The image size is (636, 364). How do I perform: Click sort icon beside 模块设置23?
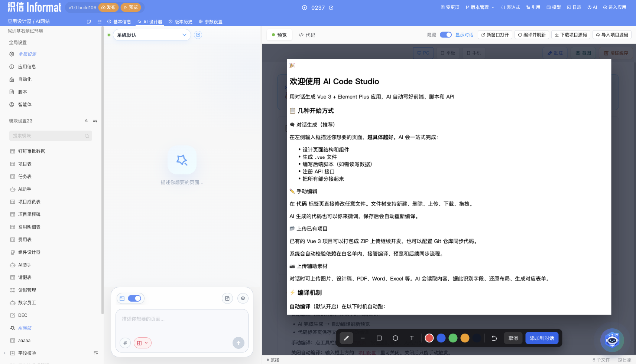[x=86, y=121]
